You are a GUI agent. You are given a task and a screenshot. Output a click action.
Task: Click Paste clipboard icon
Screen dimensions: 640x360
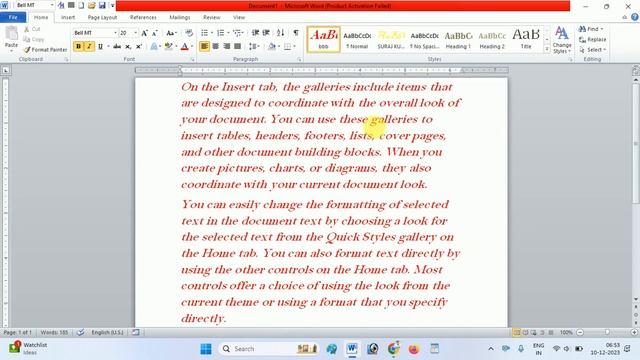pyautogui.click(x=11, y=34)
